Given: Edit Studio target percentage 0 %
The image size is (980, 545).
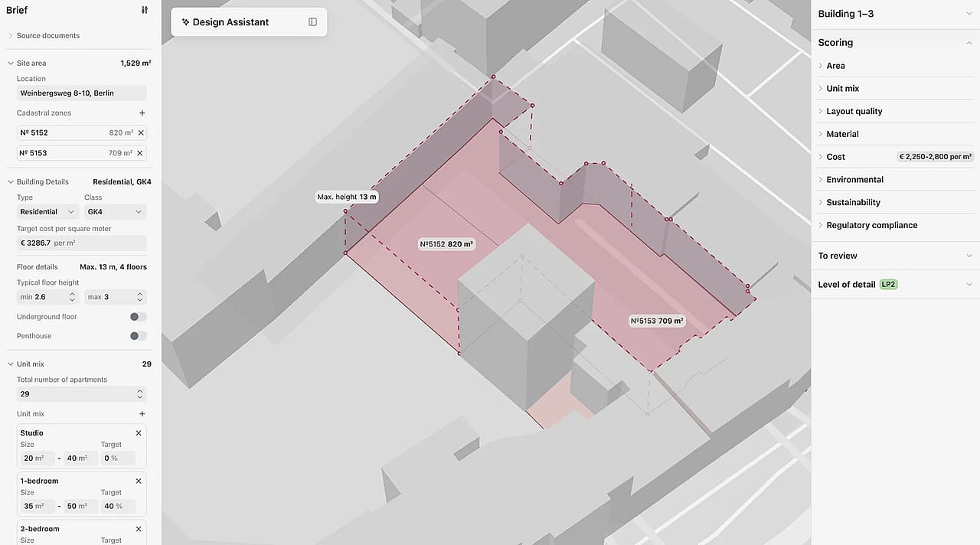Looking at the screenshot, I should point(118,459).
